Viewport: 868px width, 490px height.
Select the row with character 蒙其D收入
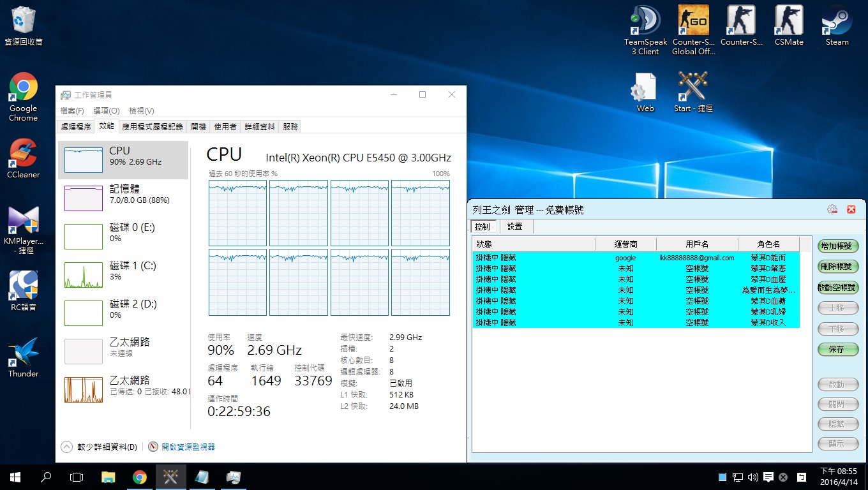pyautogui.click(x=636, y=323)
